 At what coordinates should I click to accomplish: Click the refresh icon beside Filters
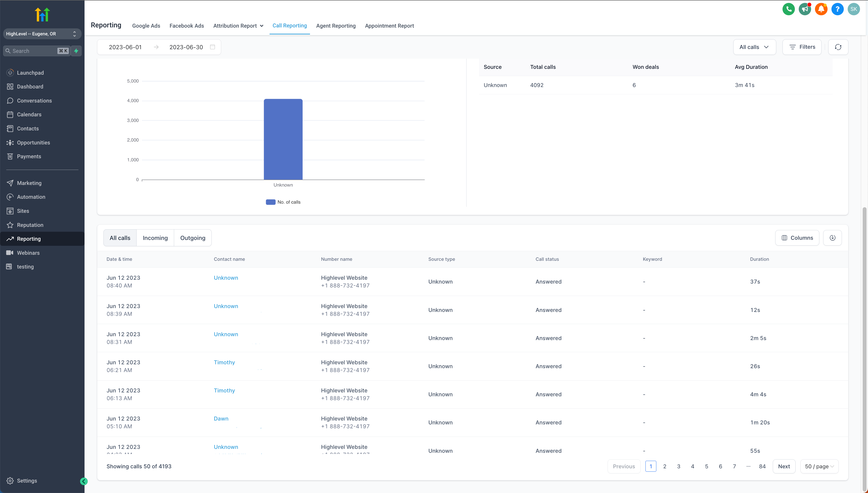tap(838, 47)
